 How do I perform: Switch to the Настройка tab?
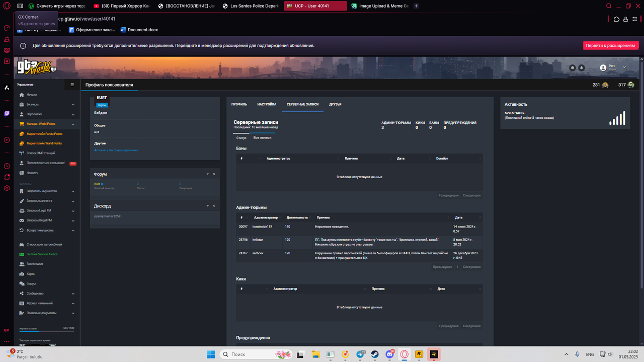tap(267, 104)
